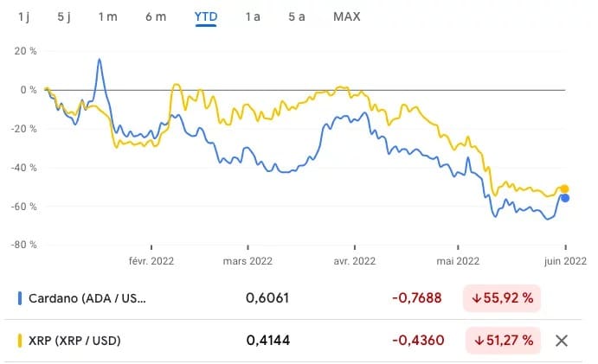This screenshot has height=364, width=598.
Task: Open the Cardano (ADA / USD) row
Action: (87, 298)
